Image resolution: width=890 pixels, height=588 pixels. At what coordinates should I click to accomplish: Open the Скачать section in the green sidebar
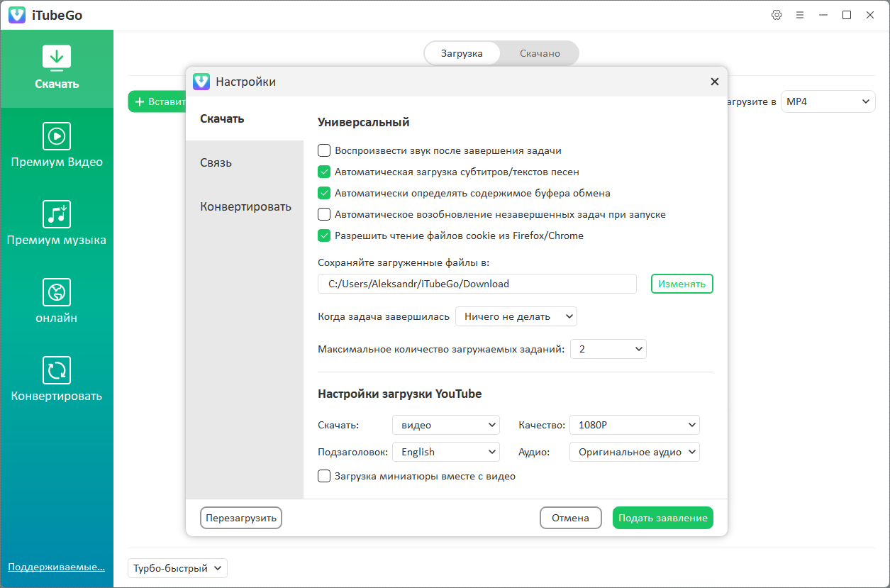pyautogui.click(x=57, y=69)
